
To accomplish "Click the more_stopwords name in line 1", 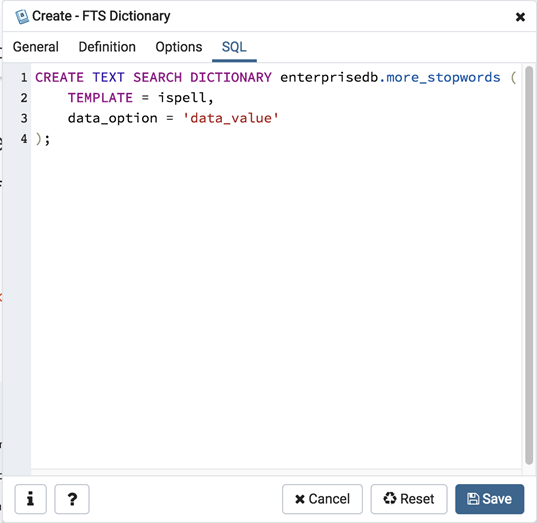I will point(443,77).
